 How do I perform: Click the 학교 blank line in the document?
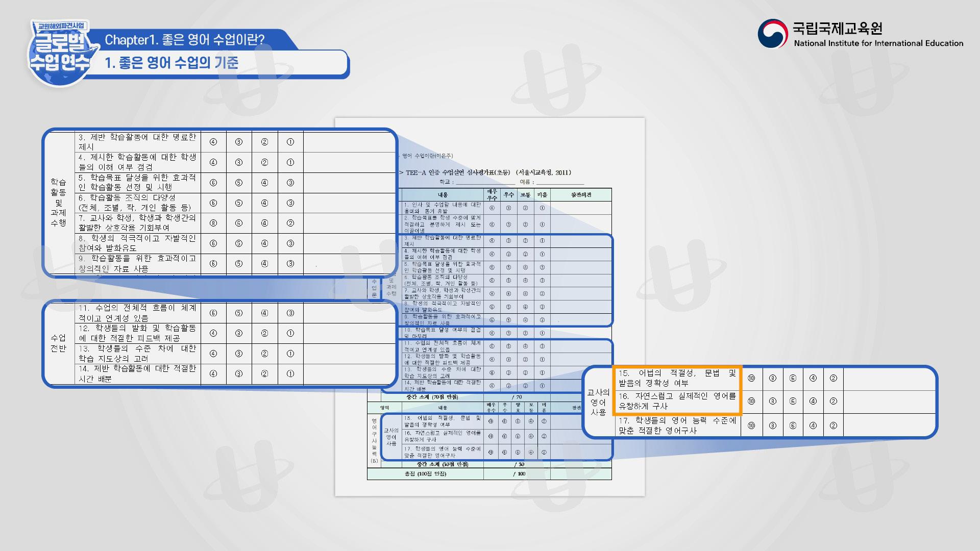click(485, 182)
